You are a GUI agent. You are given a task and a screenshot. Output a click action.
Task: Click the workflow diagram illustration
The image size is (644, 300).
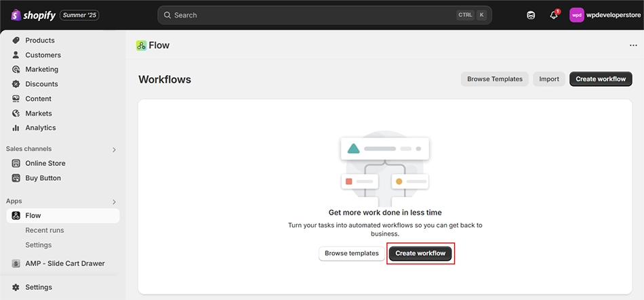point(385,169)
